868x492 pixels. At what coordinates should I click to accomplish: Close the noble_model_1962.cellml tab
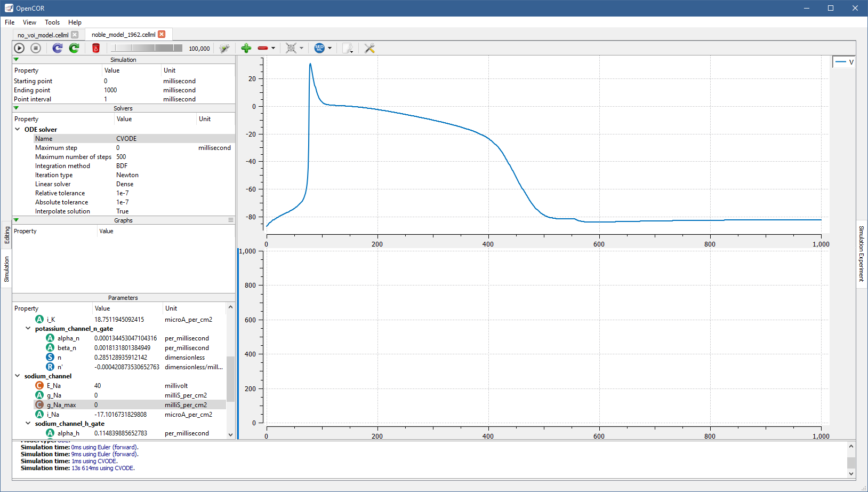[x=162, y=34]
